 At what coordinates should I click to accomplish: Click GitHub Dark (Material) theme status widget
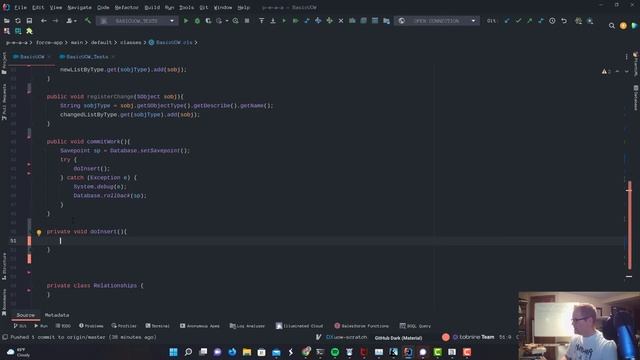point(398,338)
